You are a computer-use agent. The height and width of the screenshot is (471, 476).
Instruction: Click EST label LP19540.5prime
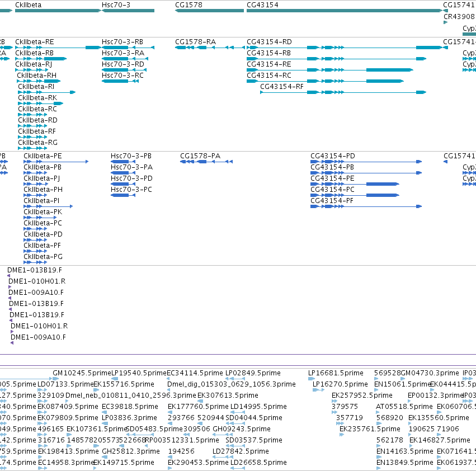click(x=139, y=373)
